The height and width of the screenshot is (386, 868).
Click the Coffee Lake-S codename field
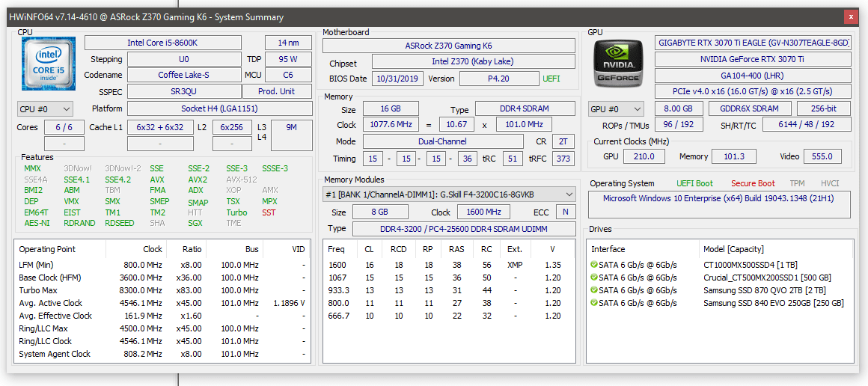tap(184, 75)
